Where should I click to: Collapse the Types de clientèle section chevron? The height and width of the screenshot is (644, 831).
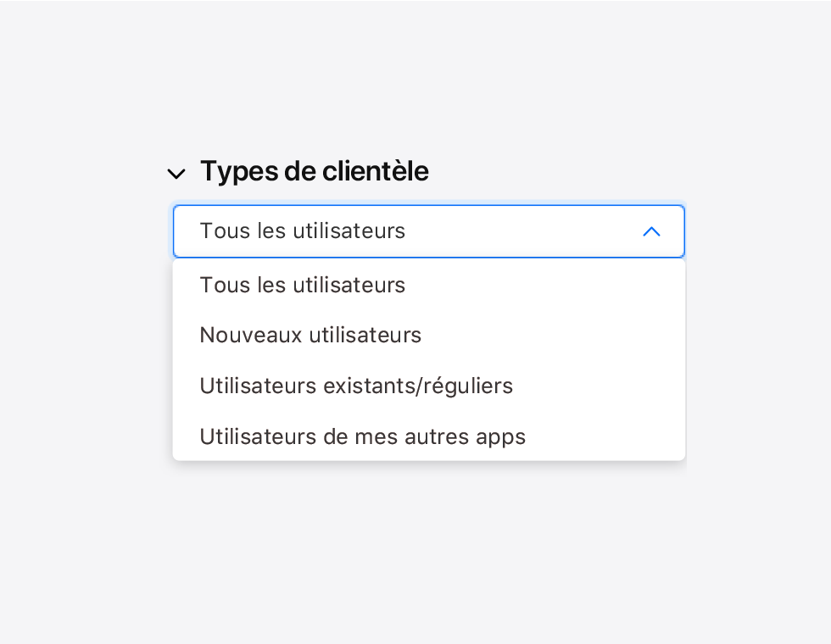click(176, 174)
